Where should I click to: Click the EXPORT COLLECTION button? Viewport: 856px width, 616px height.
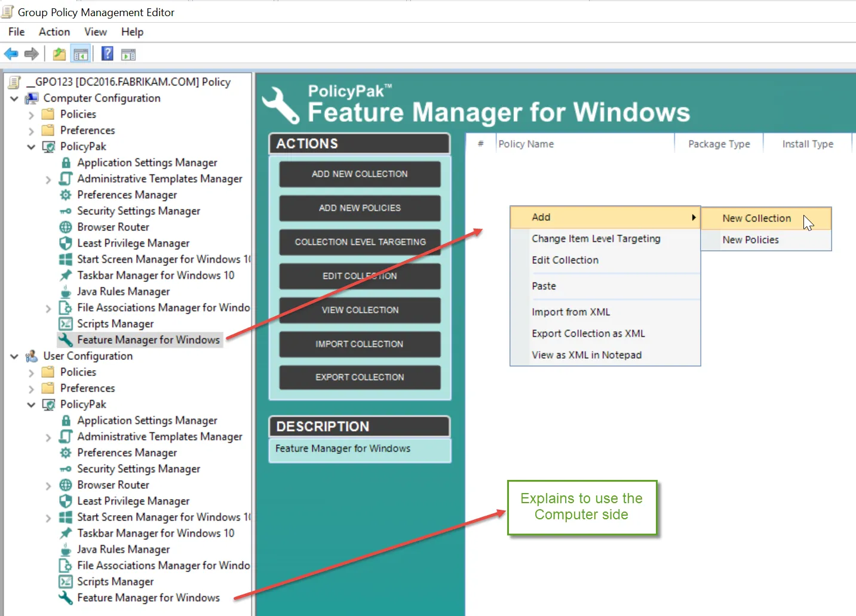(360, 377)
